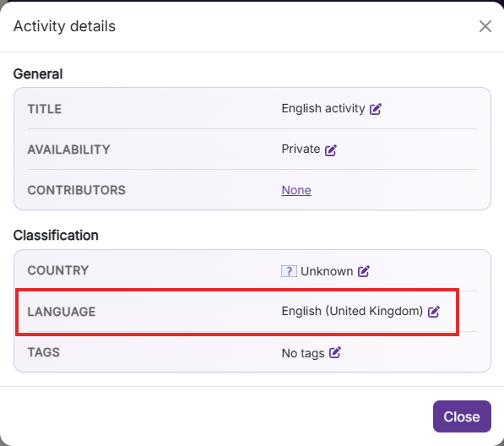The width and height of the screenshot is (504, 446).
Task: Click the AVAILABILITY row label
Action: click(68, 150)
